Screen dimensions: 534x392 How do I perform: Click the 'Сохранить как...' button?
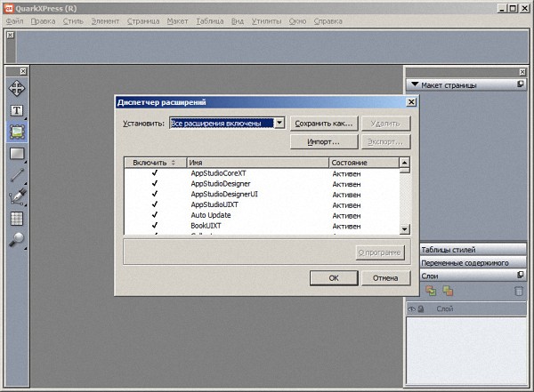click(x=325, y=124)
